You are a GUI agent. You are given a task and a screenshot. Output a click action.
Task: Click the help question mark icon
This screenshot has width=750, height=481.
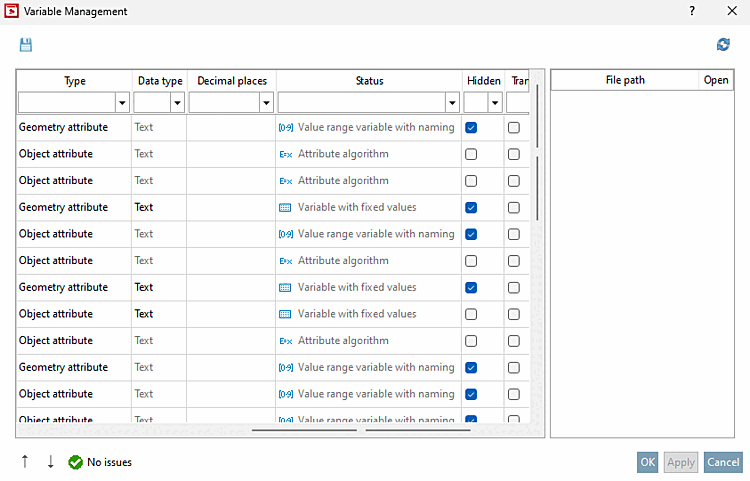(692, 11)
